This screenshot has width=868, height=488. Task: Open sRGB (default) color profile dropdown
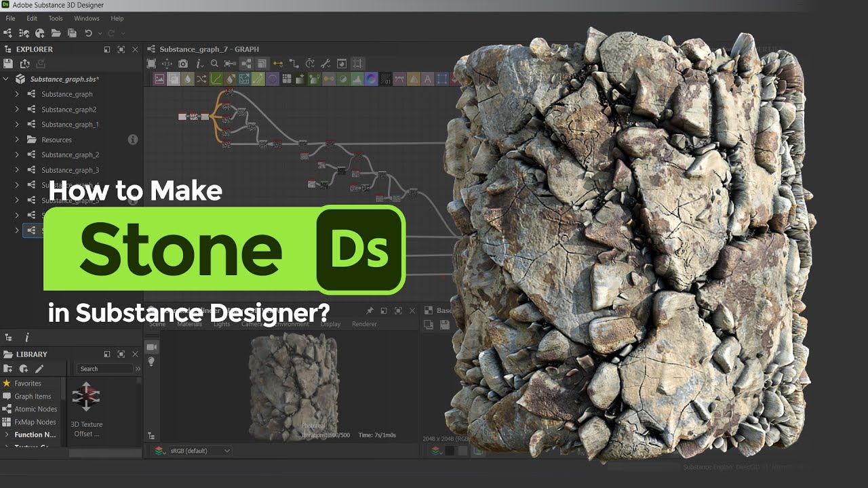tap(200, 451)
